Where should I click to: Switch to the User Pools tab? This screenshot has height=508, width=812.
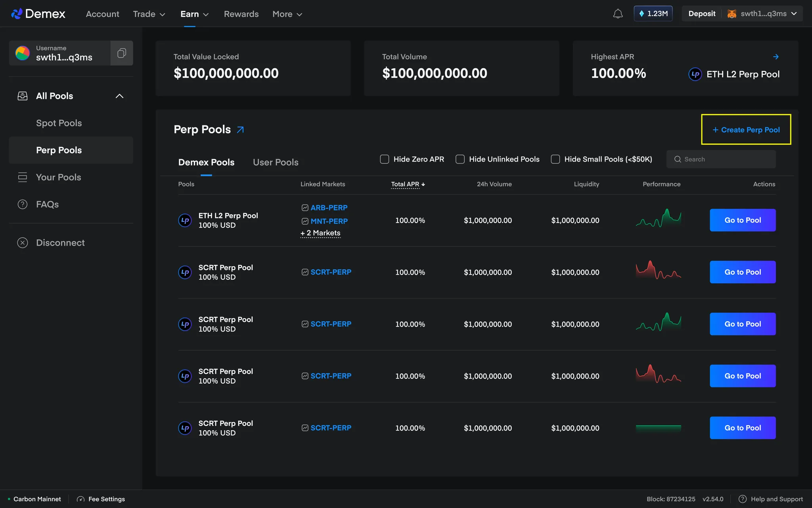pos(276,162)
